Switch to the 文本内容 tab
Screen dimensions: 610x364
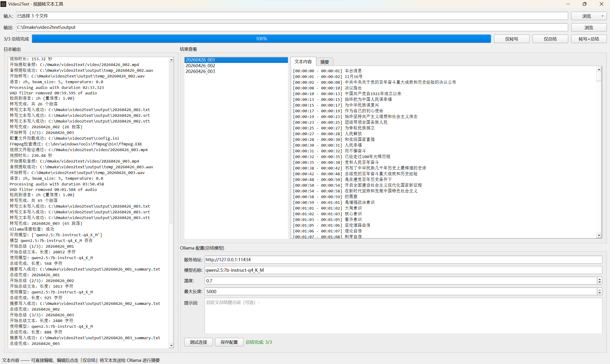point(303,62)
